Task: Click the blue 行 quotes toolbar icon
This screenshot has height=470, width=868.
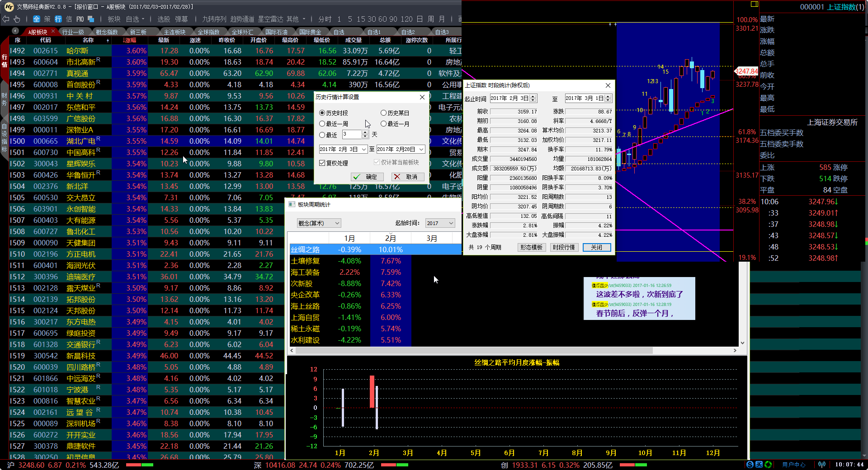Action: 58,19
